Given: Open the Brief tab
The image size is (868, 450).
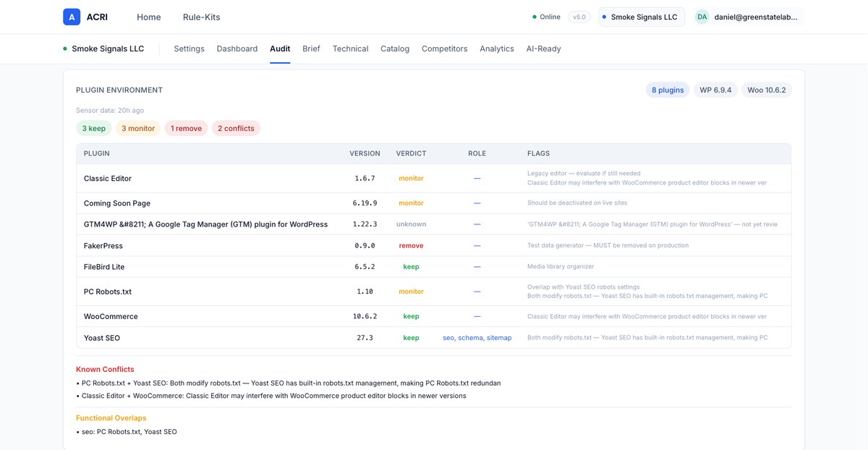Looking at the screenshot, I should [x=311, y=48].
